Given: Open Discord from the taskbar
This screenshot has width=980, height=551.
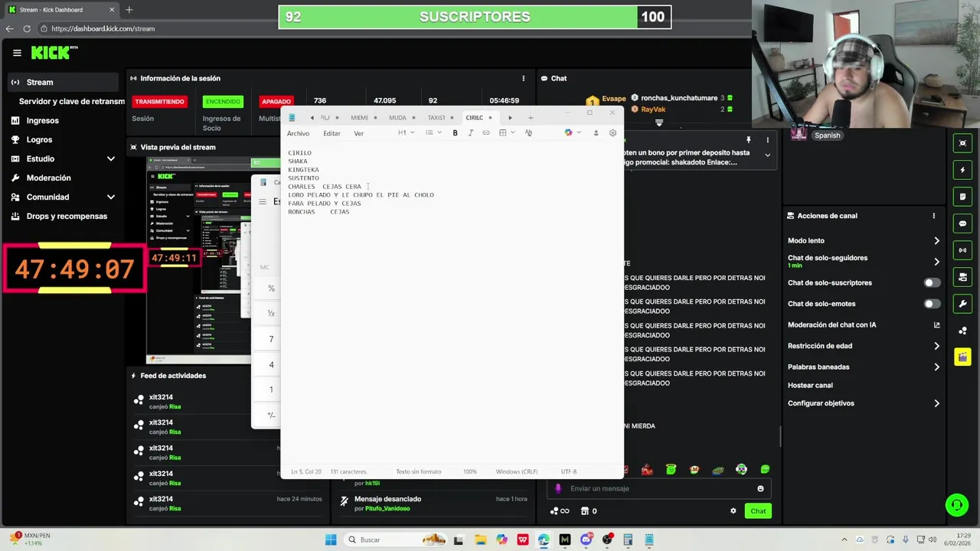Looking at the screenshot, I should coord(586,540).
